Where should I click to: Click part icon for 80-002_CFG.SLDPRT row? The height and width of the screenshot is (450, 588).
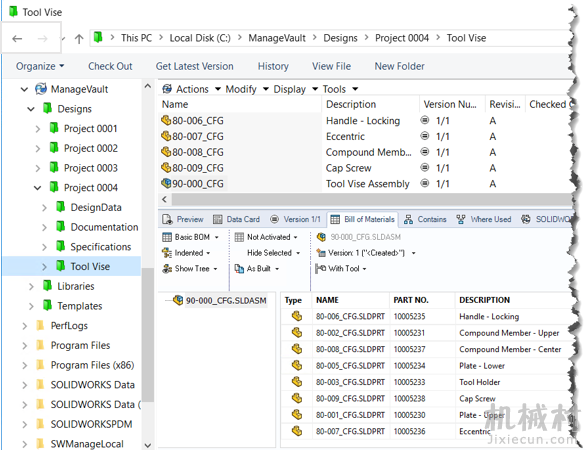pyautogui.click(x=297, y=333)
